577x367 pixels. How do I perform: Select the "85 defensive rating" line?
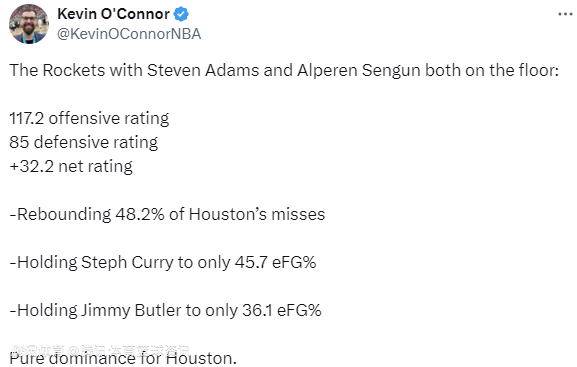[x=84, y=142]
